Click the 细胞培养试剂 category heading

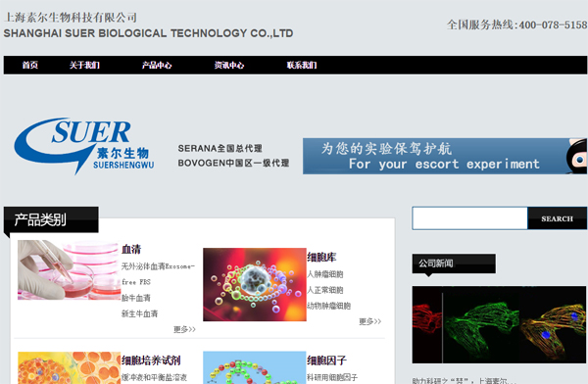[x=151, y=360]
